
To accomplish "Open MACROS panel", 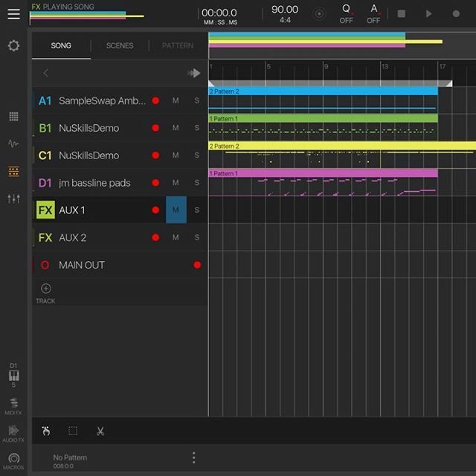I will click(13, 461).
